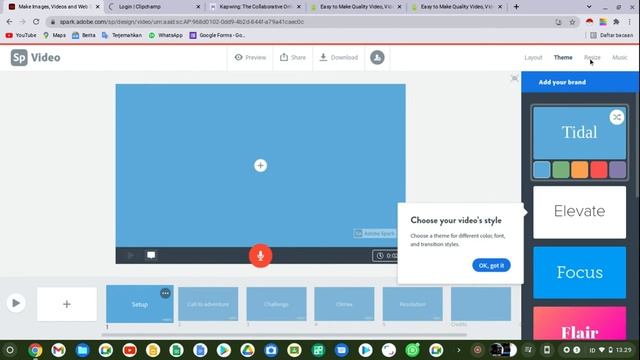The width and height of the screenshot is (640, 360).
Task: Select the Challenge slide
Action: [276, 304]
